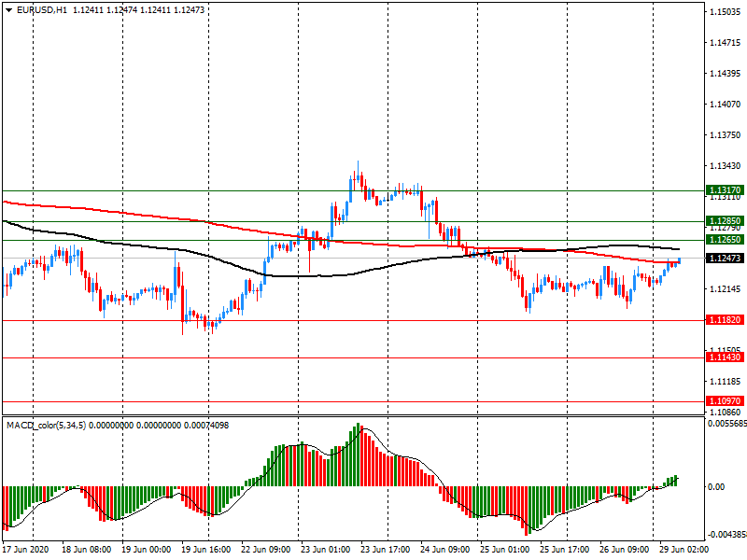
Task: Click the 1.15035 value on price scale
Action: coord(725,12)
